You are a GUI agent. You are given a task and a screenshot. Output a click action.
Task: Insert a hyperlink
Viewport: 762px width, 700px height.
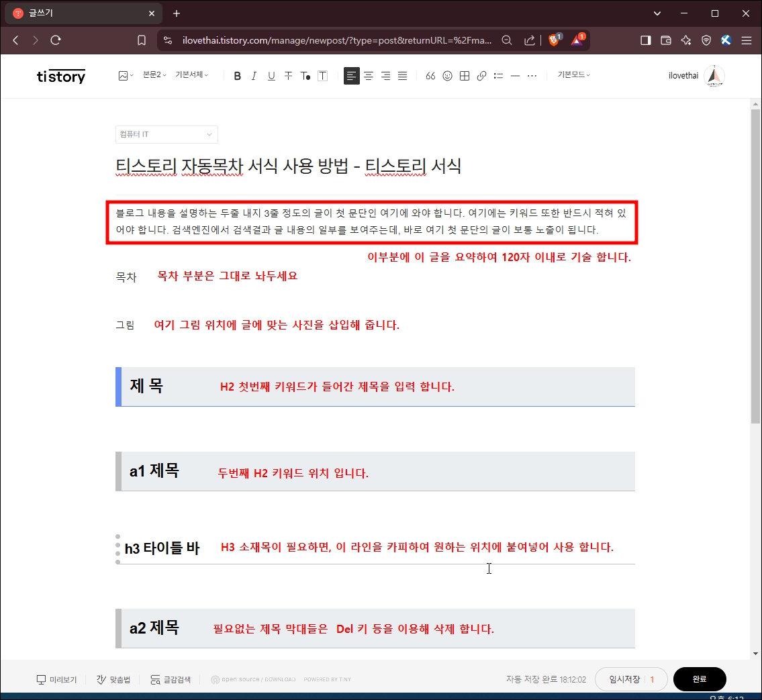click(x=481, y=75)
